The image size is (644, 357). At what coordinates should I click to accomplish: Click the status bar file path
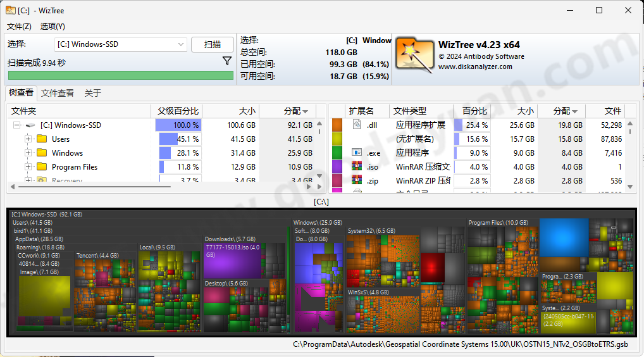[461, 344]
